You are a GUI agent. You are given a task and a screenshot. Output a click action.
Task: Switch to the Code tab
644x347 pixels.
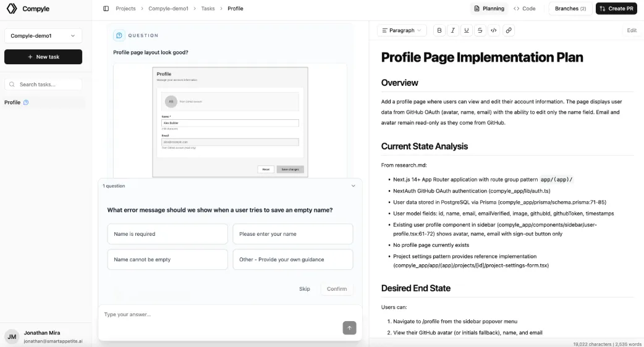pyautogui.click(x=524, y=9)
